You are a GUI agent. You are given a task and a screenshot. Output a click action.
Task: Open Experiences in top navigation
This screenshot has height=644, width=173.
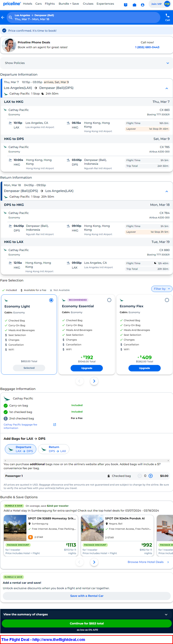tap(105, 4)
